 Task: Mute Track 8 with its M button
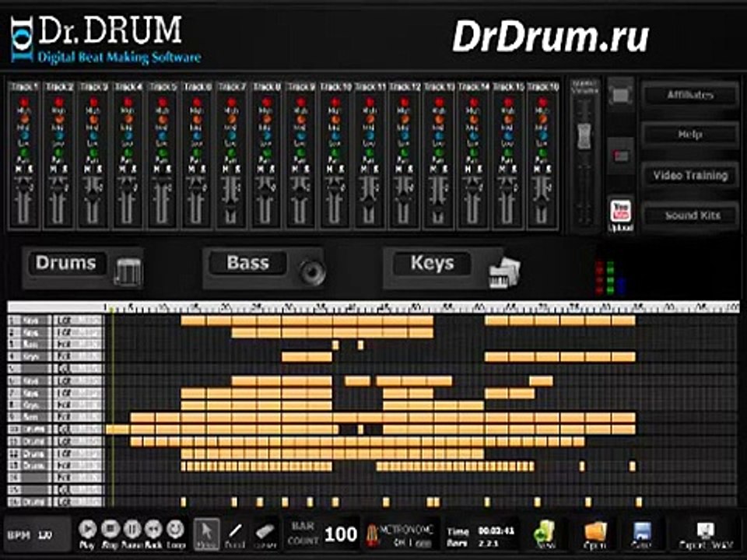pyautogui.click(x=261, y=169)
